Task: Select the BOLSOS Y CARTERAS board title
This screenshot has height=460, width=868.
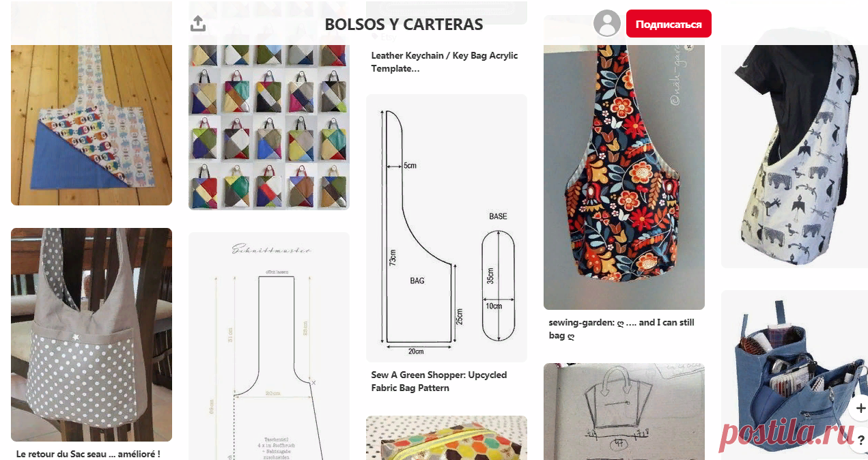Action: tap(404, 25)
